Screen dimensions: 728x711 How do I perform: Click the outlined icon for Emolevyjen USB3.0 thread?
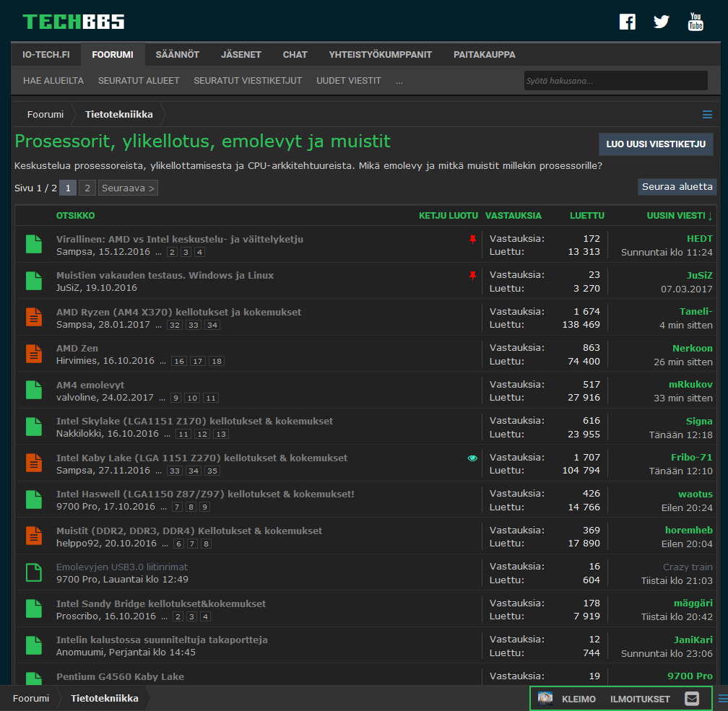pos(34,572)
